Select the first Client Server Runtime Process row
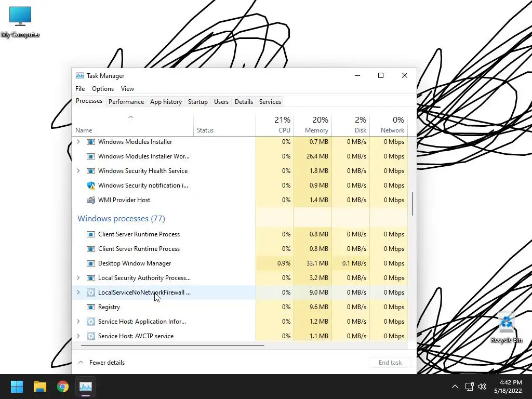Screen dimensions: 532x399 coord(240,234)
